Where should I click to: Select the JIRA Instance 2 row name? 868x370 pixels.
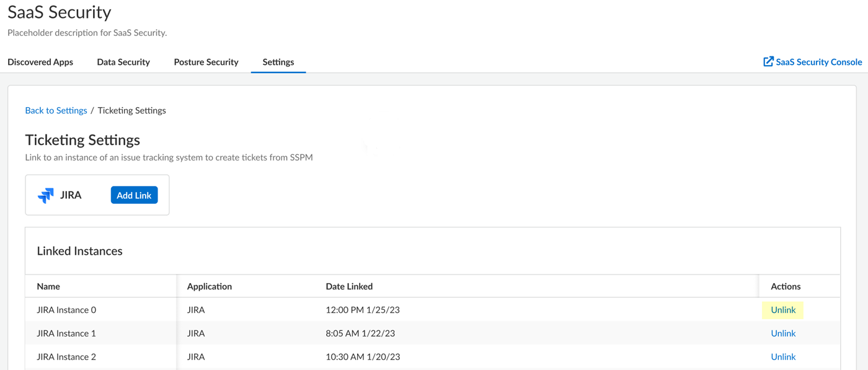66,357
